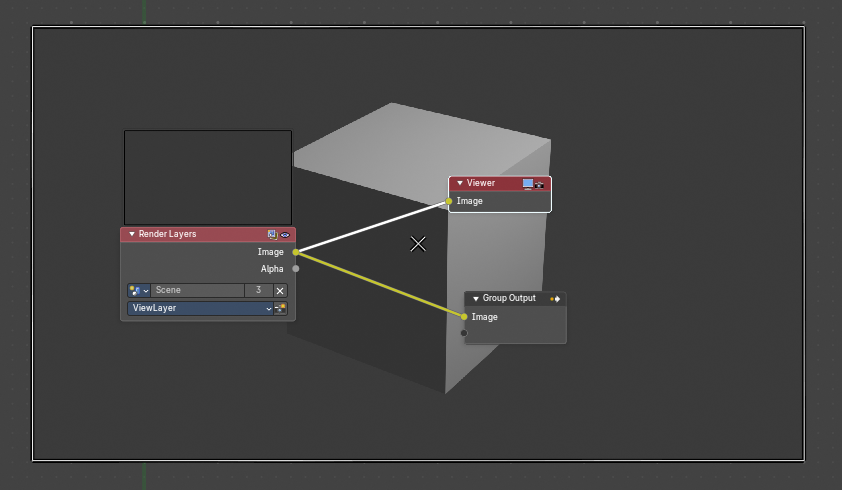Click the render button beside ViewLayer
This screenshot has height=490, width=842.
click(280, 308)
